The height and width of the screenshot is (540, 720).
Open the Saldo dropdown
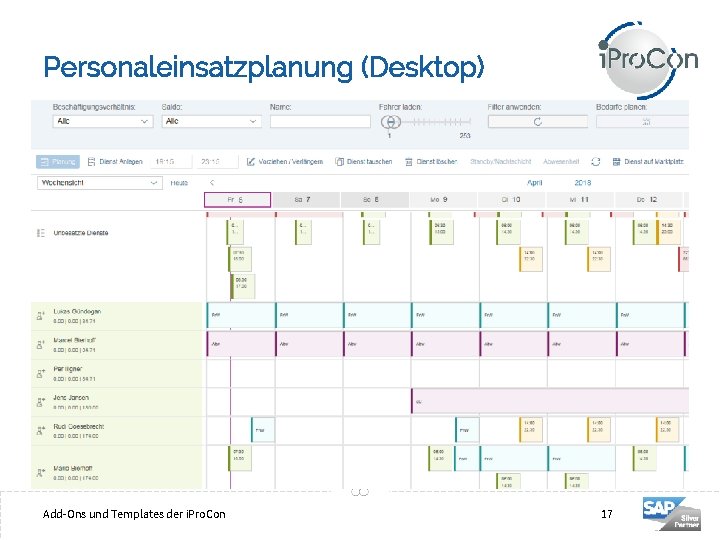(x=211, y=121)
